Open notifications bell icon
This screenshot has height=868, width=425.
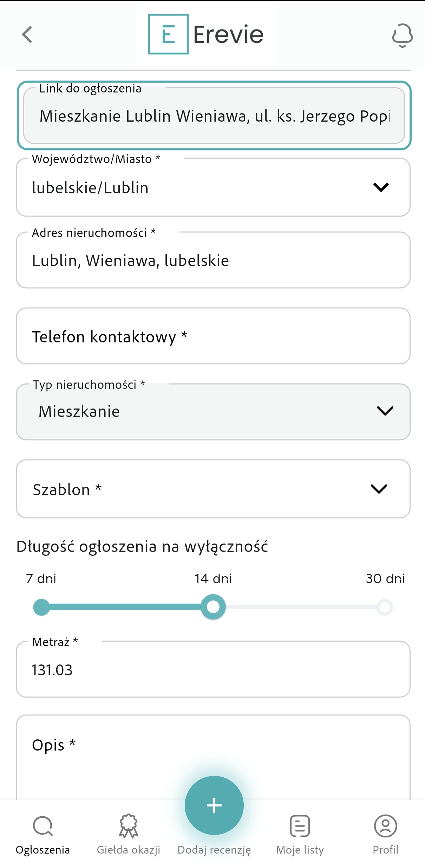click(403, 35)
